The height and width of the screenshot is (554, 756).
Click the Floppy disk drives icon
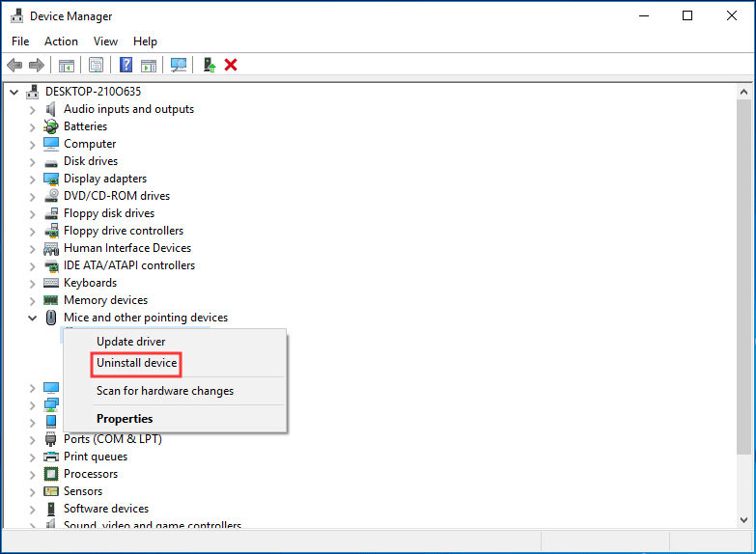tap(51, 213)
